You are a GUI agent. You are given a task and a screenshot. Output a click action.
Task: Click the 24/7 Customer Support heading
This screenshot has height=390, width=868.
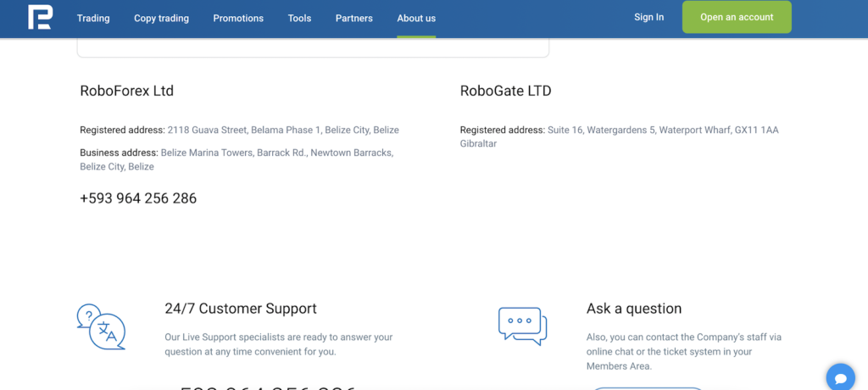pos(241,309)
